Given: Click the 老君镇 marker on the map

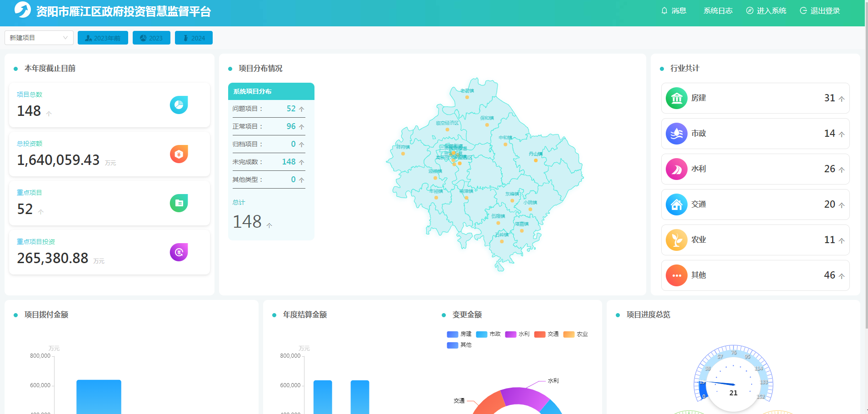Looking at the screenshot, I should coord(467,97).
